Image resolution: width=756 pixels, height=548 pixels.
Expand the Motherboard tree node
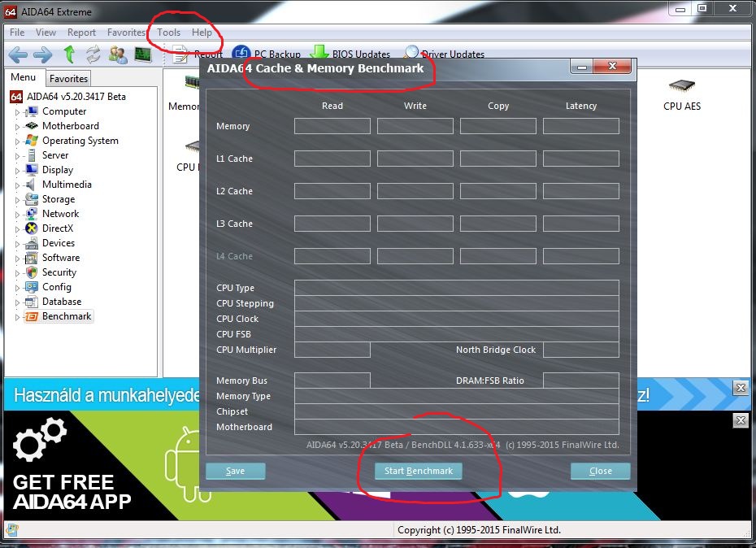[17, 126]
